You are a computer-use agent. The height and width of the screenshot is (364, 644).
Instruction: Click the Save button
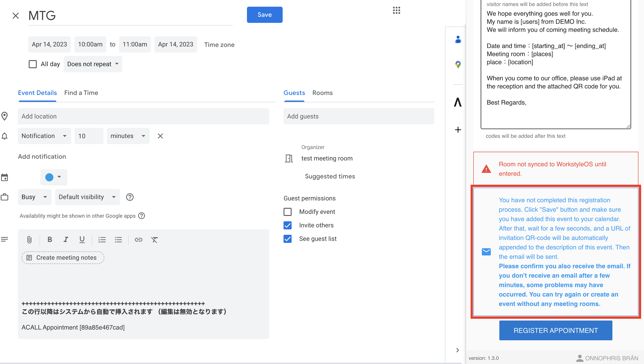coord(264,14)
